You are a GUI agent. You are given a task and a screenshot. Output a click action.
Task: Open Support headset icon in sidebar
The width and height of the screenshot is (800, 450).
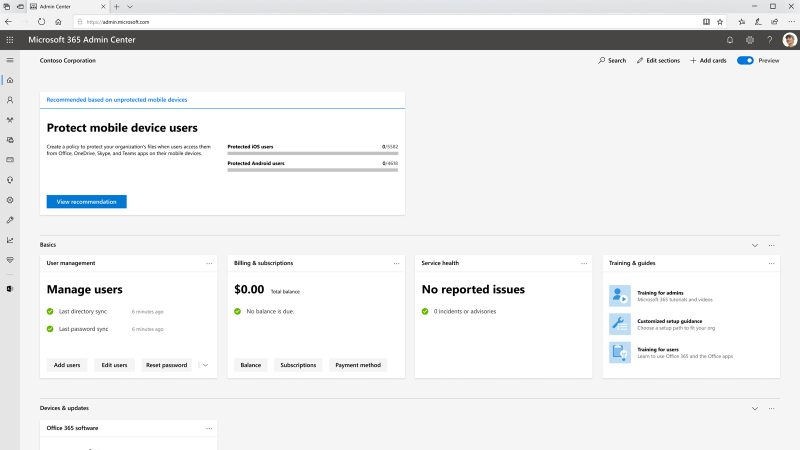point(10,180)
